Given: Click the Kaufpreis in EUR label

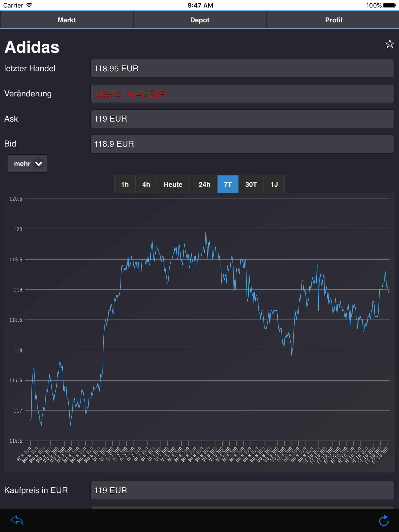Looking at the screenshot, I should [x=36, y=490].
